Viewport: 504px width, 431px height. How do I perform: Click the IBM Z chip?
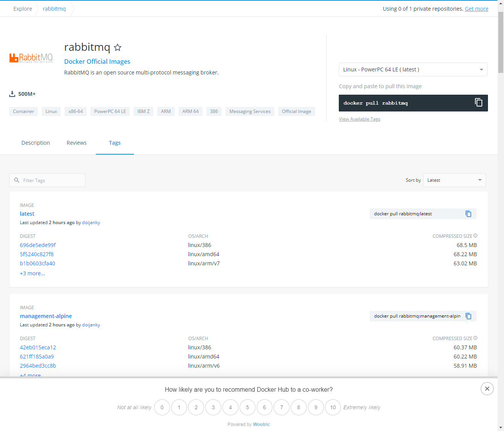click(x=143, y=111)
